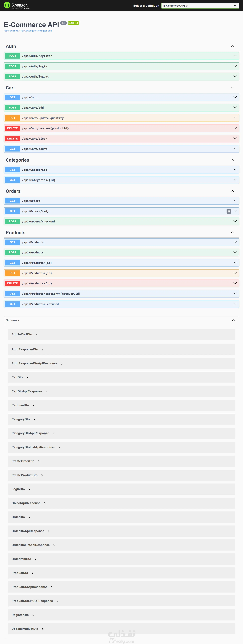Click the POST /api/Auth/login path link
Screen dimensions: 243x644
[x=35, y=67]
